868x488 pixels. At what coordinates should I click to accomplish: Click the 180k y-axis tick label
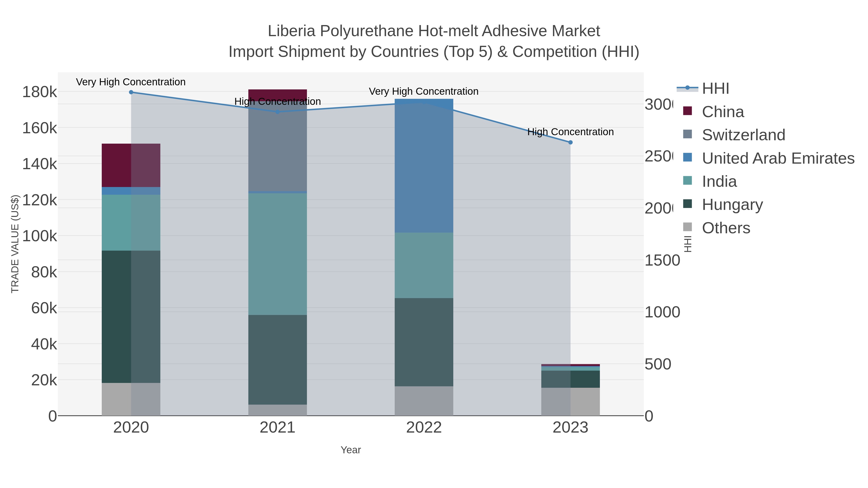pos(40,92)
